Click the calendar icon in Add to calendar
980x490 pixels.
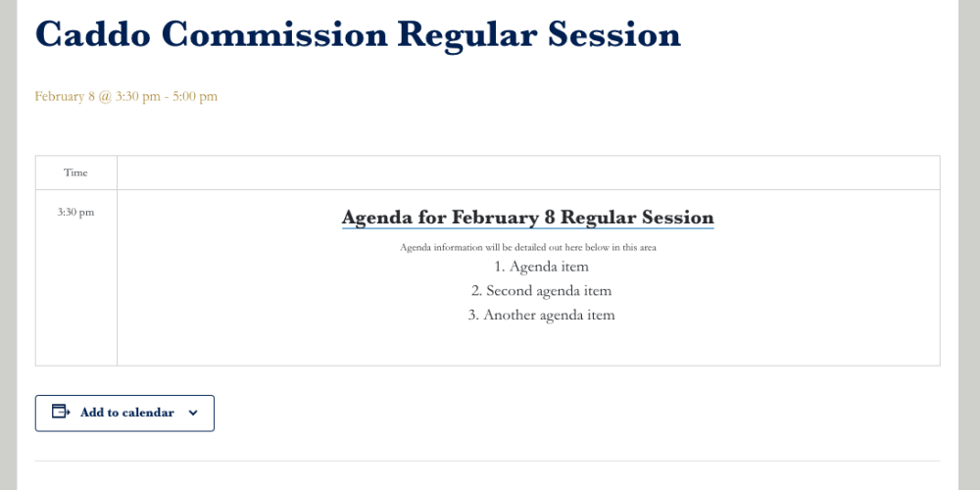(x=61, y=413)
